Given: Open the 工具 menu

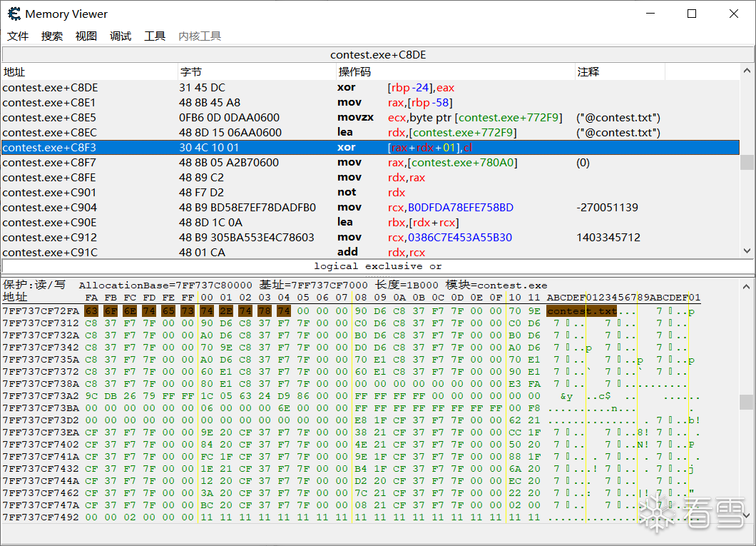Looking at the screenshot, I should click(x=155, y=36).
